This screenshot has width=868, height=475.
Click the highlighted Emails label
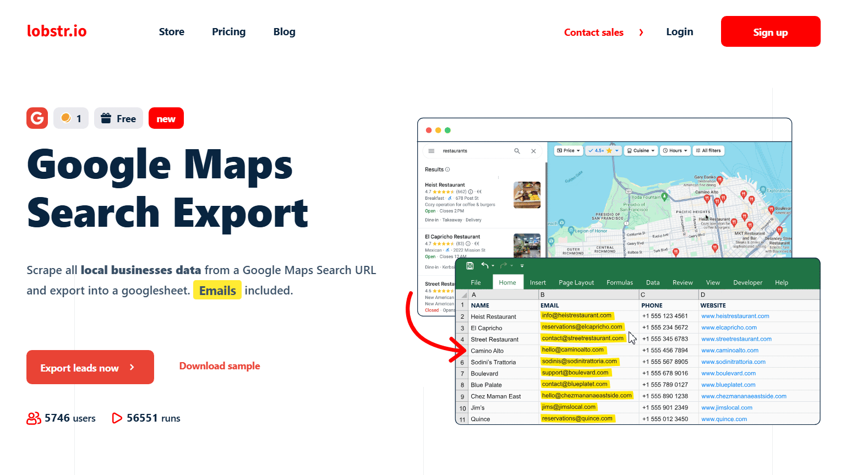tap(217, 291)
